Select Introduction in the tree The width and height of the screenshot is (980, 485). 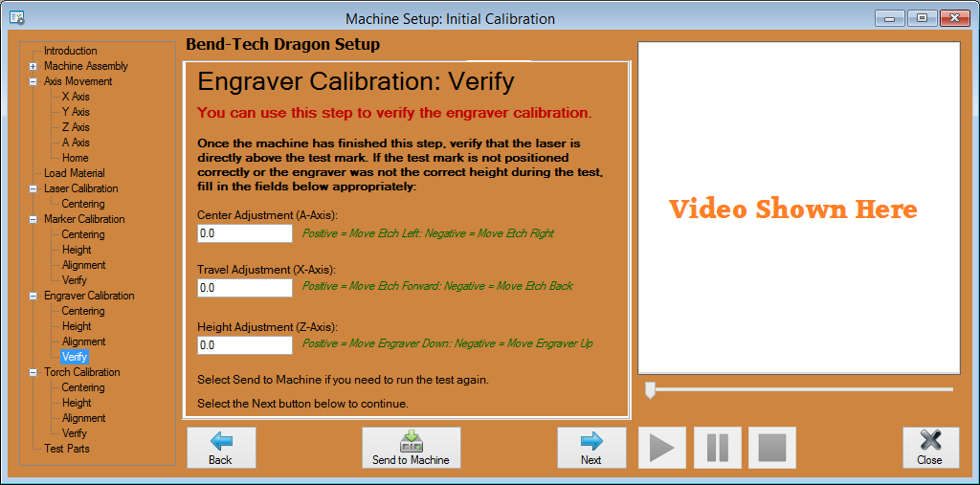point(70,51)
